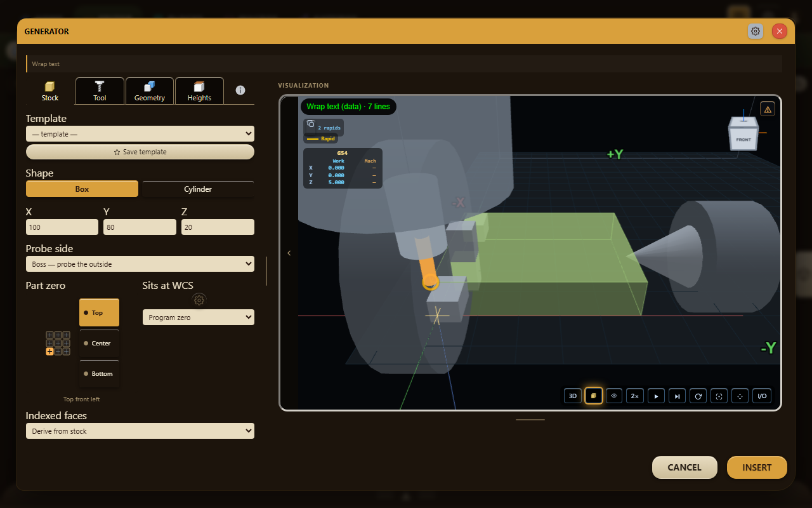Switch to the Heights tab
Image resolution: width=812 pixels, height=508 pixels.
point(199,91)
